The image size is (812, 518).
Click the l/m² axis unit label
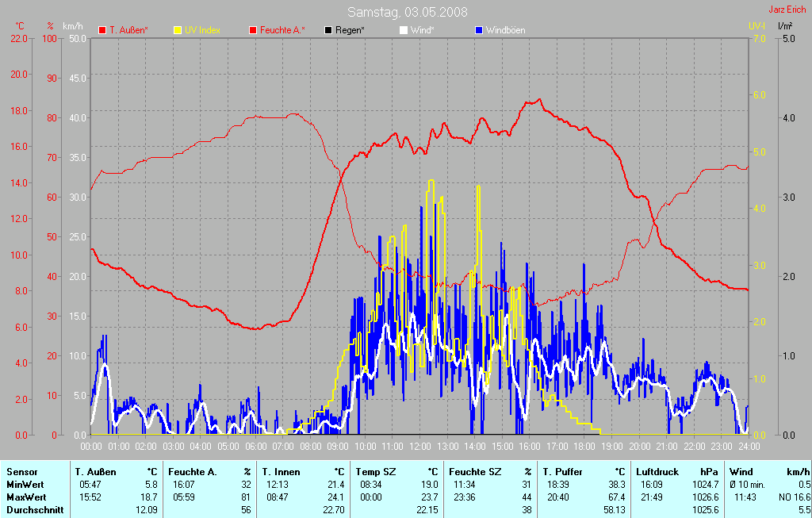click(x=785, y=26)
